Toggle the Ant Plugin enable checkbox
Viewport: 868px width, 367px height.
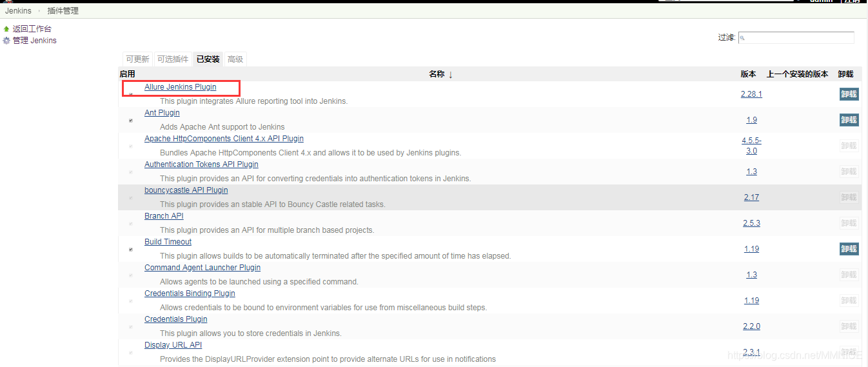coord(131,120)
